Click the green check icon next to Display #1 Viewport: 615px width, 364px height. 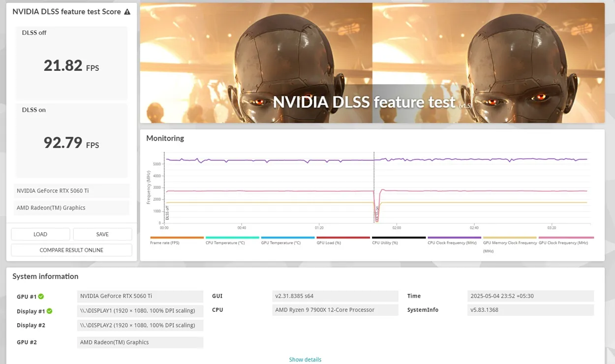tap(48, 311)
